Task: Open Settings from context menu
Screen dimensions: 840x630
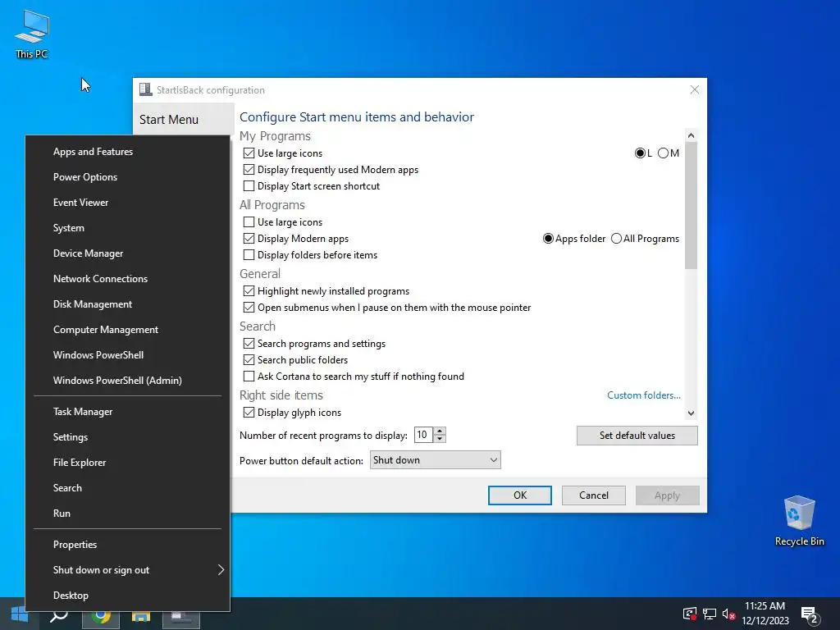Action: [129, 437]
